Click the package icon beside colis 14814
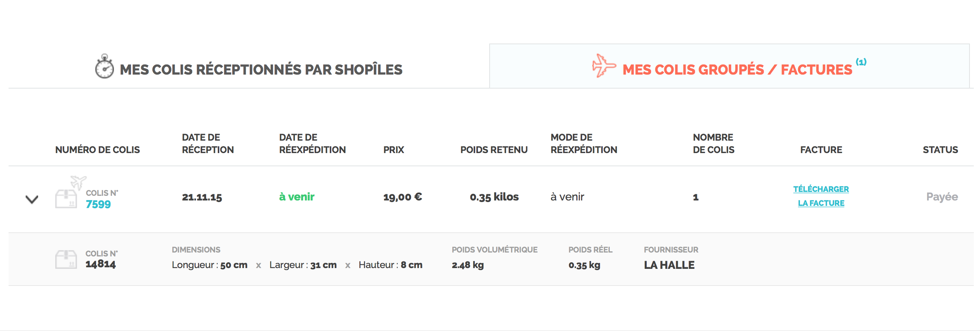The height and width of the screenshot is (331, 980). [x=66, y=259]
